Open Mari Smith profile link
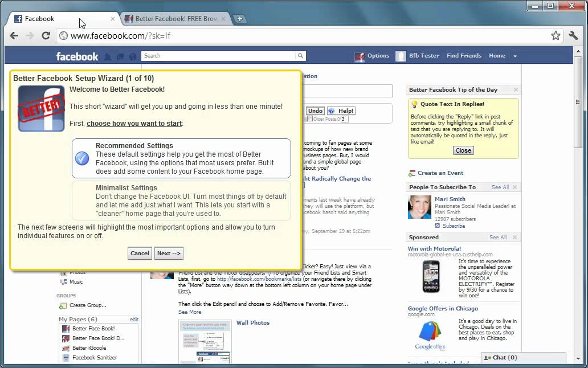The width and height of the screenshot is (588, 368). pyautogui.click(x=450, y=199)
